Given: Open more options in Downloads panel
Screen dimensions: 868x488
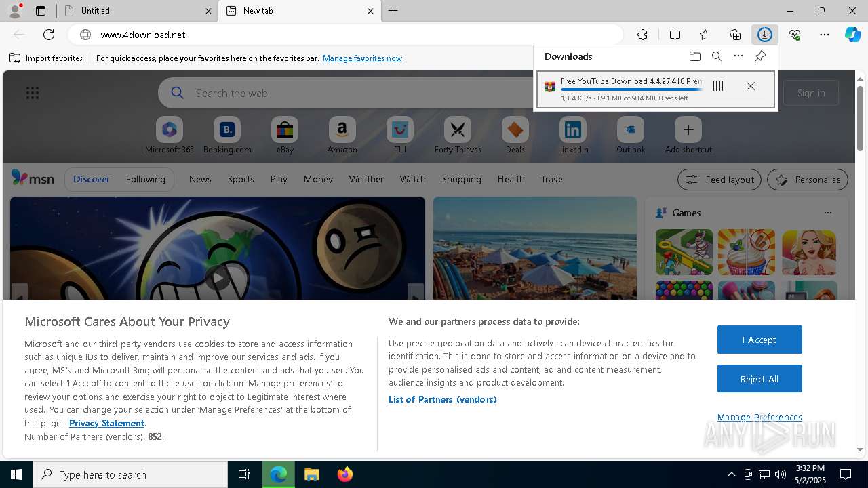Looking at the screenshot, I should [738, 56].
